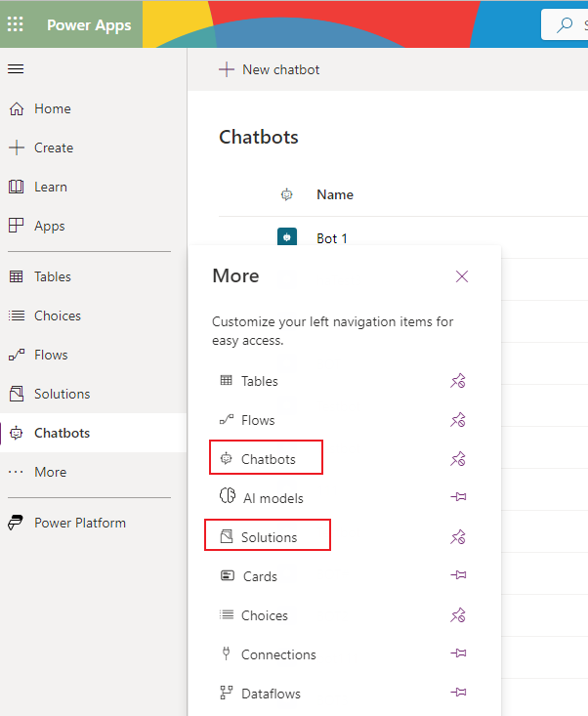The height and width of the screenshot is (716, 588).
Task: Collapse the left navigation hamburger menu
Action: 16,69
